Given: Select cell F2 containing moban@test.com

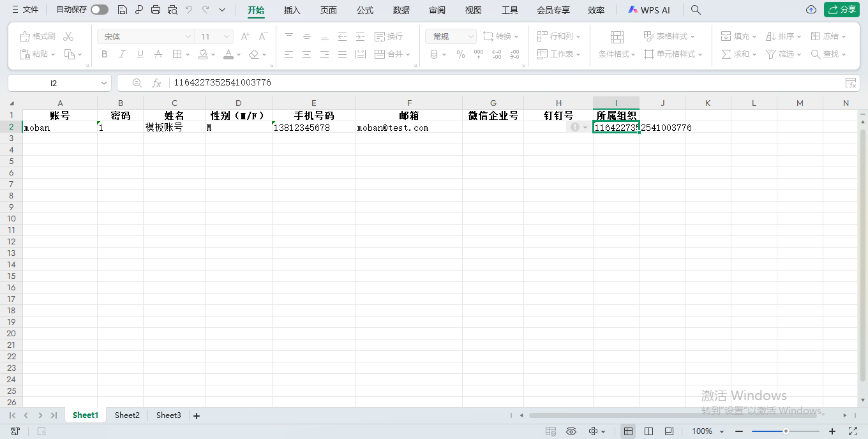Looking at the screenshot, I should click(x=408, y=128).
